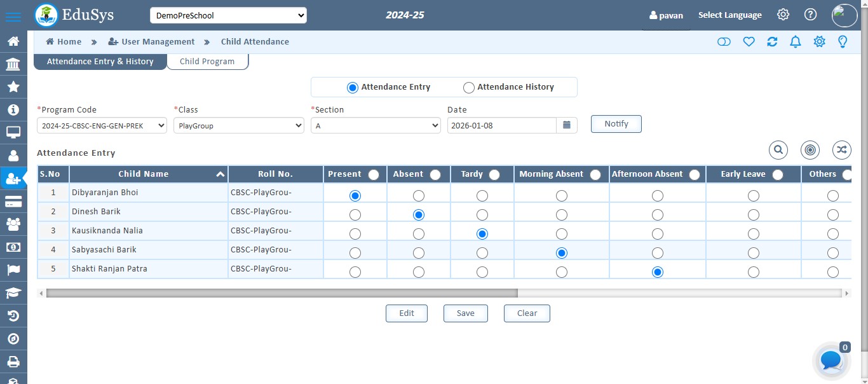Select all students Absent via header toggle
Screen dimensions: 868x384
click(x=435, y=174)
